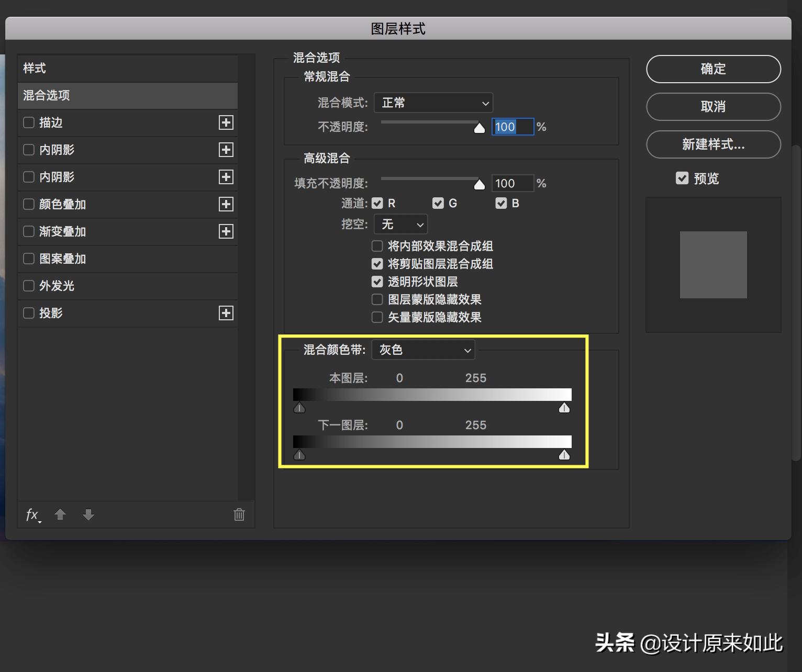Open the 挖空 dropdown
This screenshot has height=672, width=802.
pyautogui.click(x=400, y=224)
